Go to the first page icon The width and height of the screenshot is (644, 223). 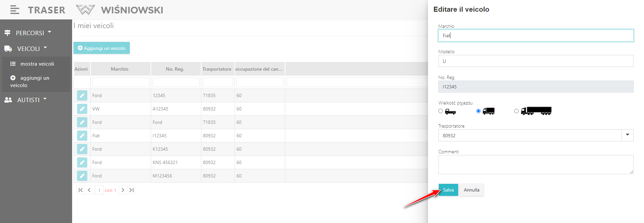pos(80,190)
